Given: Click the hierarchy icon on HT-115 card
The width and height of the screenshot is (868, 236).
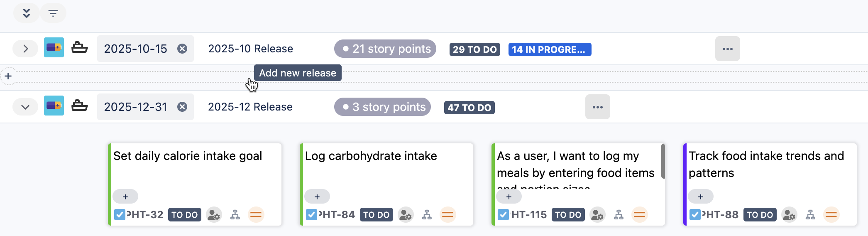Looking at the screenshot, I should tap(619, 215).
